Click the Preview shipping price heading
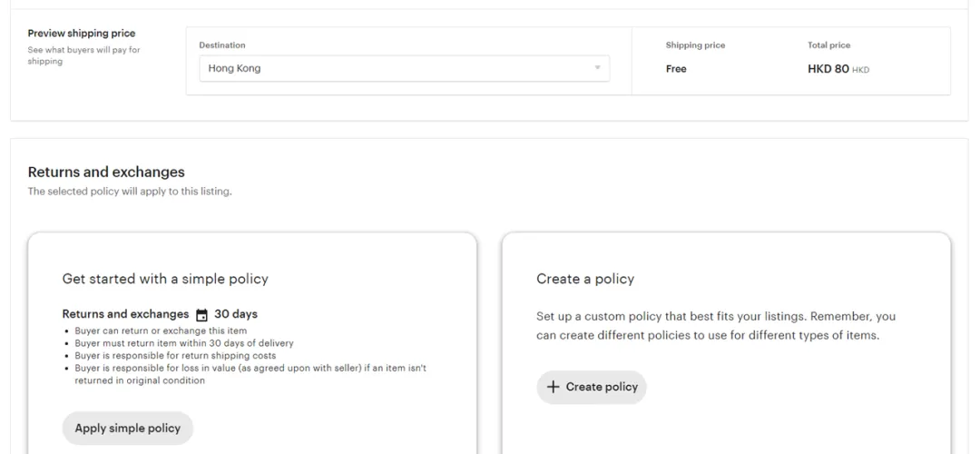Viewport: 980px width, 454px height. (82, 34)
